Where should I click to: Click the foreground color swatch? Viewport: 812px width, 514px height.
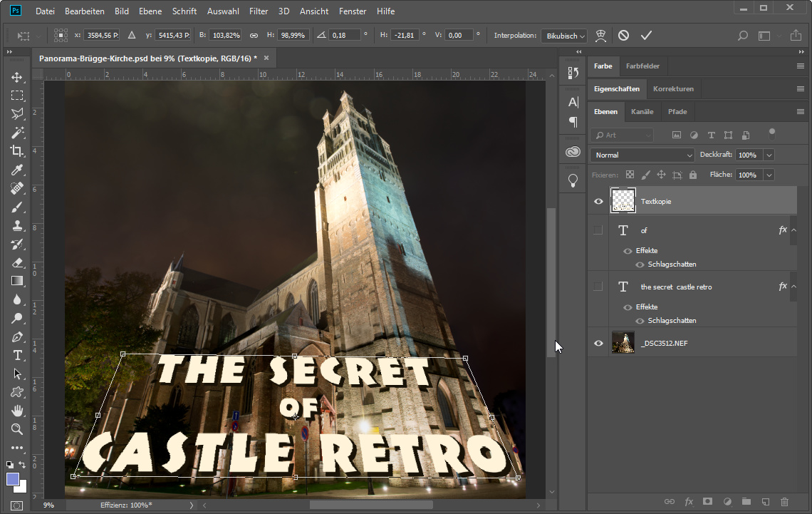(x=14, y=479)
